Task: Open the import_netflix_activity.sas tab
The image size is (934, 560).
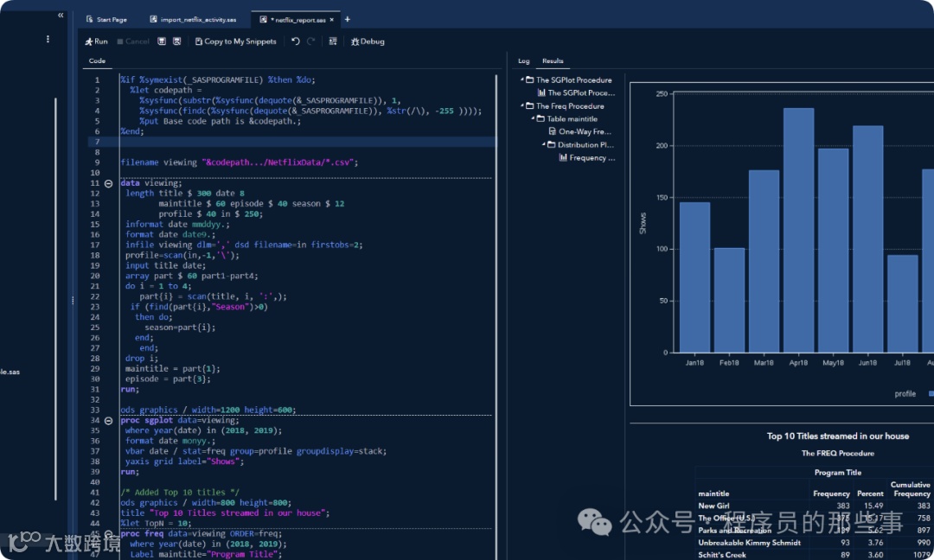Action: coord(193,20)
